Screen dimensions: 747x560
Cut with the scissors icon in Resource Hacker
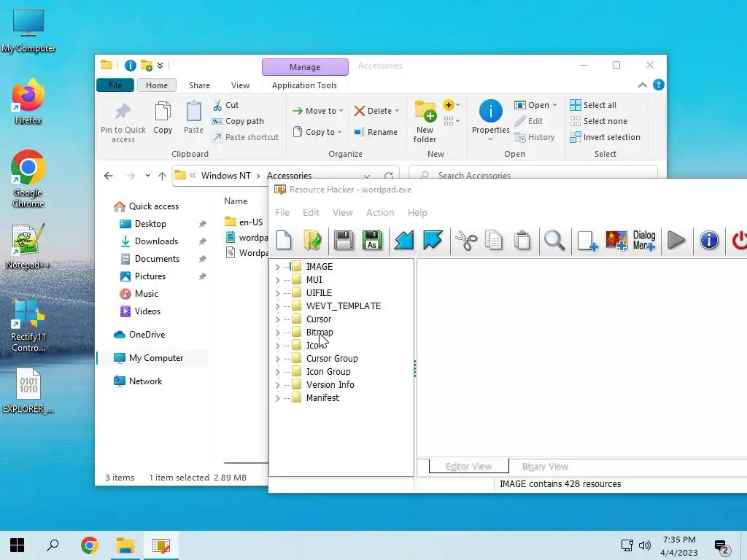tap(466, 241)
